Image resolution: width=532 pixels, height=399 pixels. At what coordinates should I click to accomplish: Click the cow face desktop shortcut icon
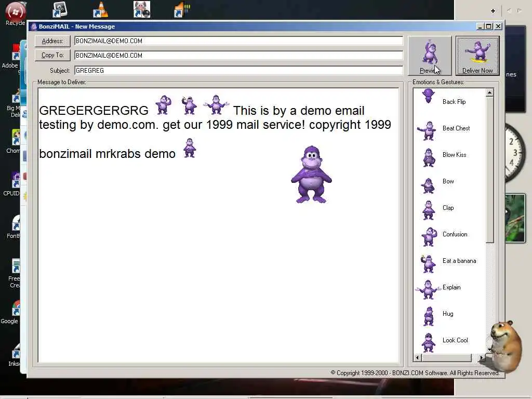(142, 9)
